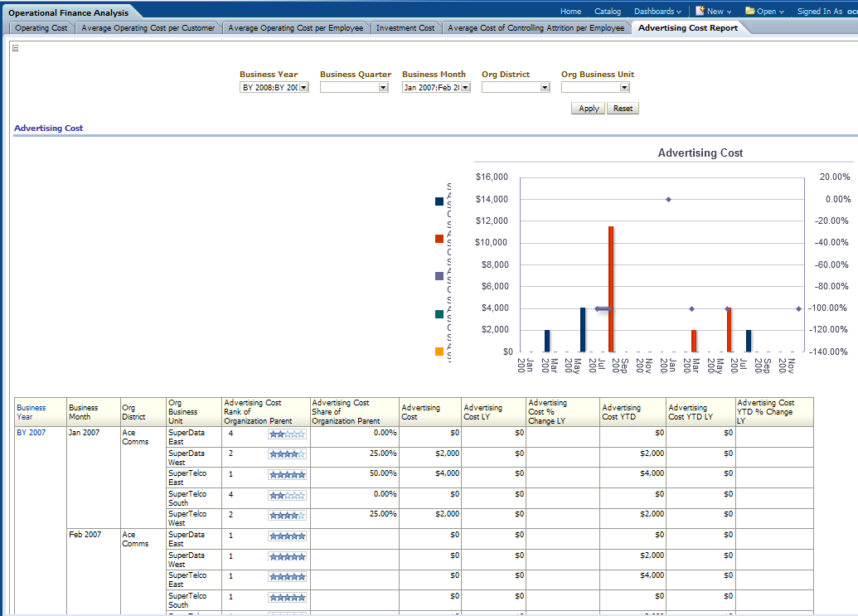Switch to the Operating Cost tab
Viewport: 858px width, 616px height.
[41, 28]
